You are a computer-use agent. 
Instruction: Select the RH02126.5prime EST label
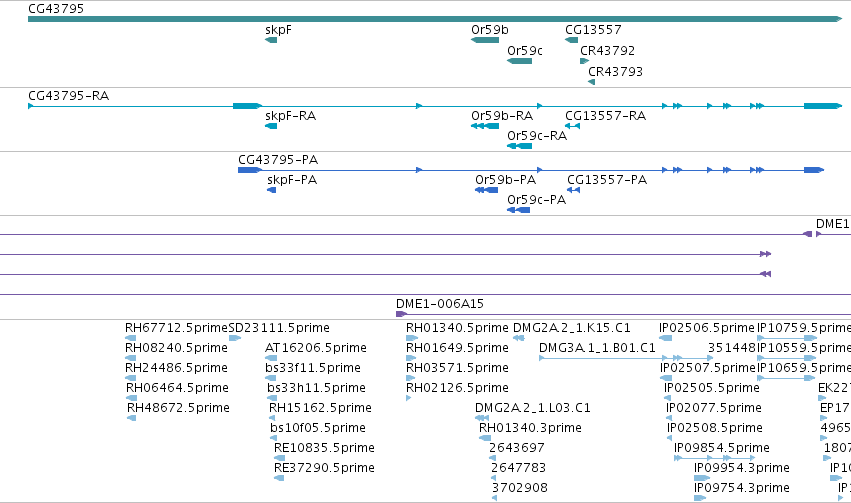point(458,388)
